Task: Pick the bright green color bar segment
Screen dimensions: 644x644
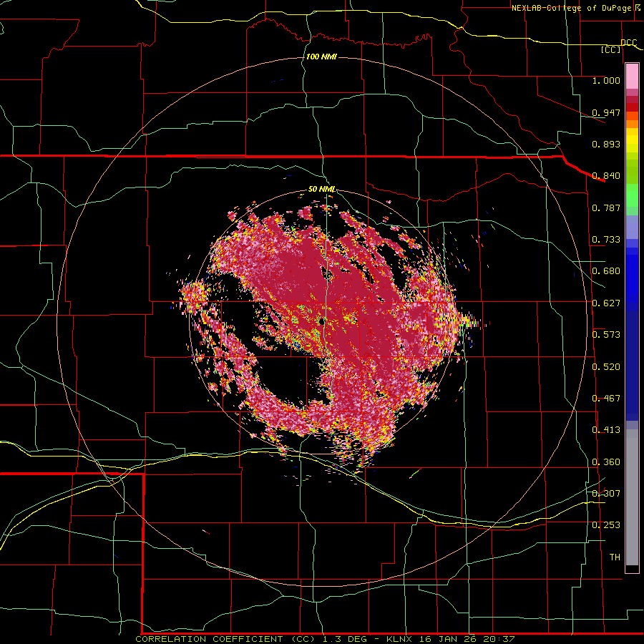Action: [x=632, y=195]
